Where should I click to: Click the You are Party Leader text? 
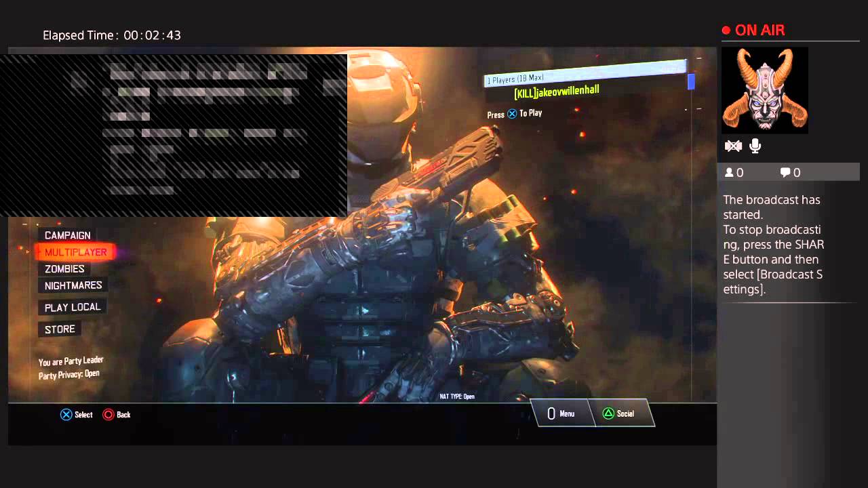71,361
